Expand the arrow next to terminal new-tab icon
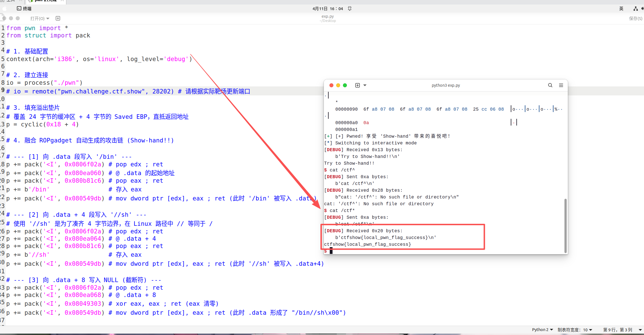 coord(365,85)
